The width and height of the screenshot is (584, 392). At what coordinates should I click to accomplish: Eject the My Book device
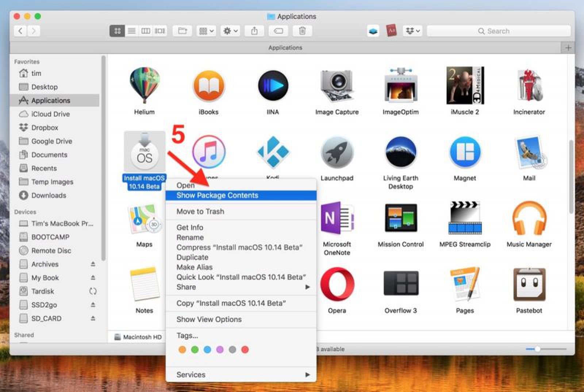[x=92, y=278]
